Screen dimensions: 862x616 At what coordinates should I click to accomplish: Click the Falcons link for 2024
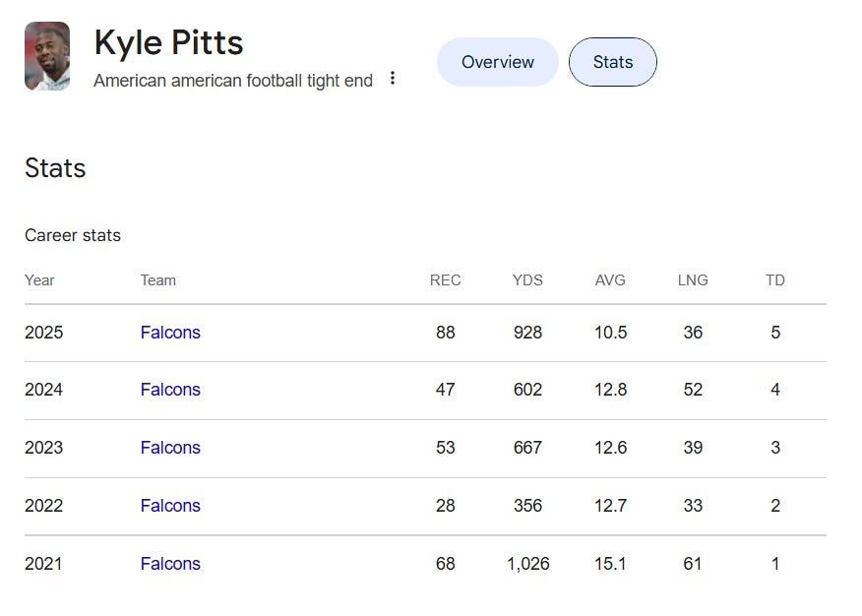click(x=170, y=390)
